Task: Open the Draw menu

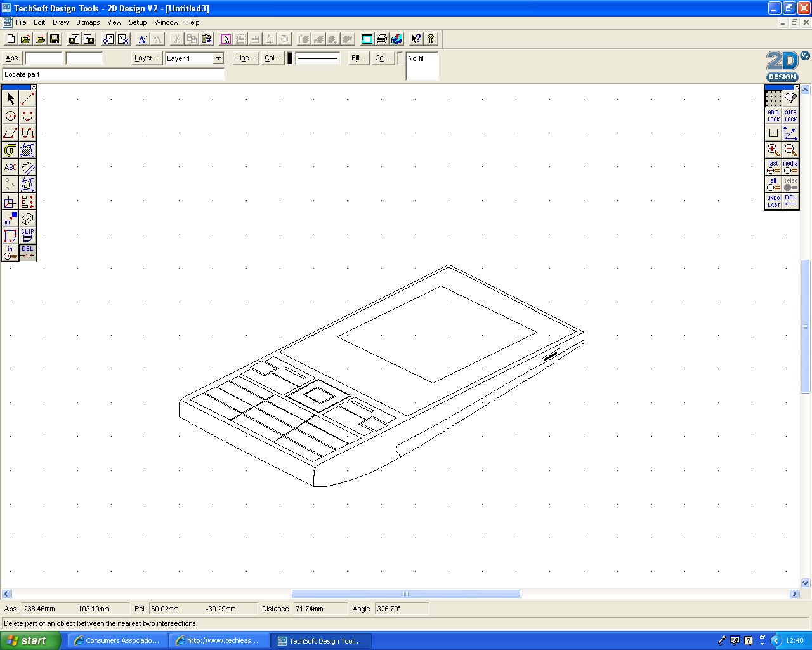Action: [x=60, y=22]
